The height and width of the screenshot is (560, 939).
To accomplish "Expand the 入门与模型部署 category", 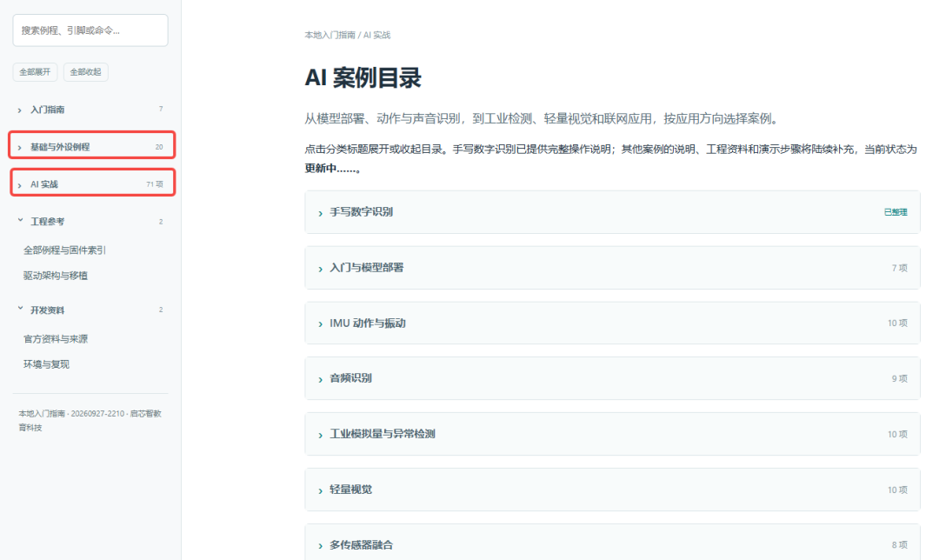I will coord(613,268).
